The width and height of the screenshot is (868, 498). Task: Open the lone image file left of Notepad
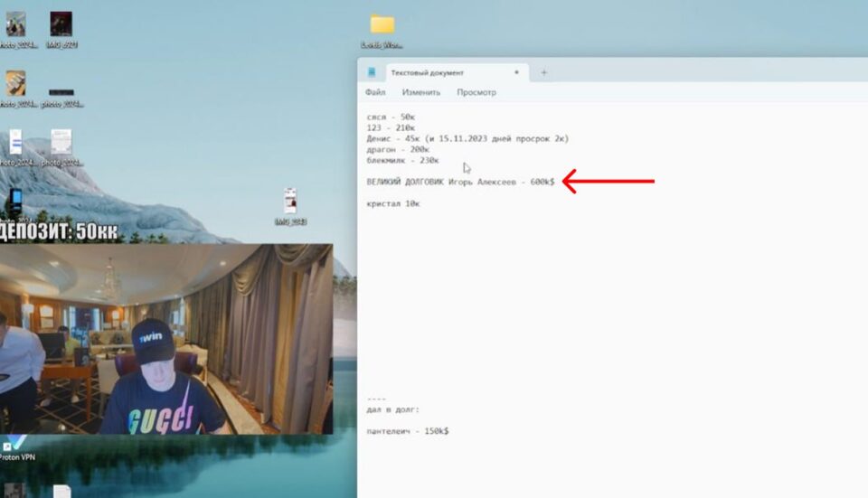click(290, 202)
